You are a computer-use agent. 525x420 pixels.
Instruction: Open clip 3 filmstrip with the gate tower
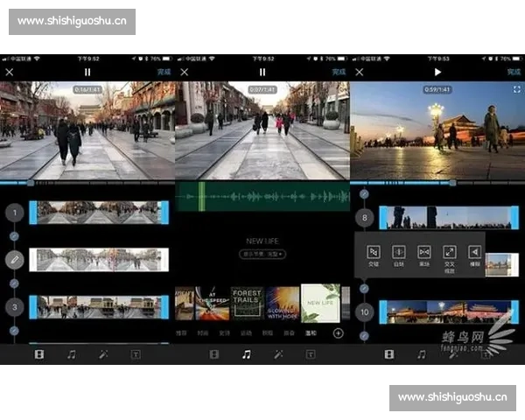coord(99,307)
